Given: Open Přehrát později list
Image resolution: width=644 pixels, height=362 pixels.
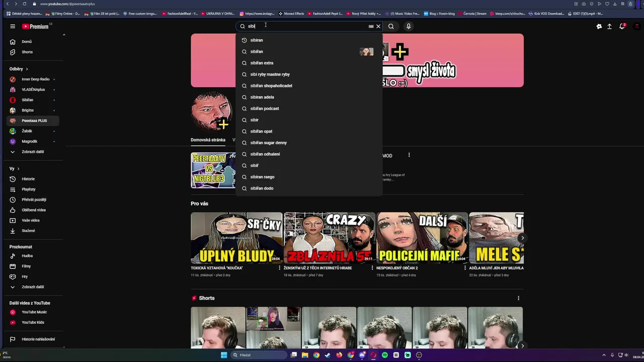Looking at the screenshot, I should [x=33, y=200].
